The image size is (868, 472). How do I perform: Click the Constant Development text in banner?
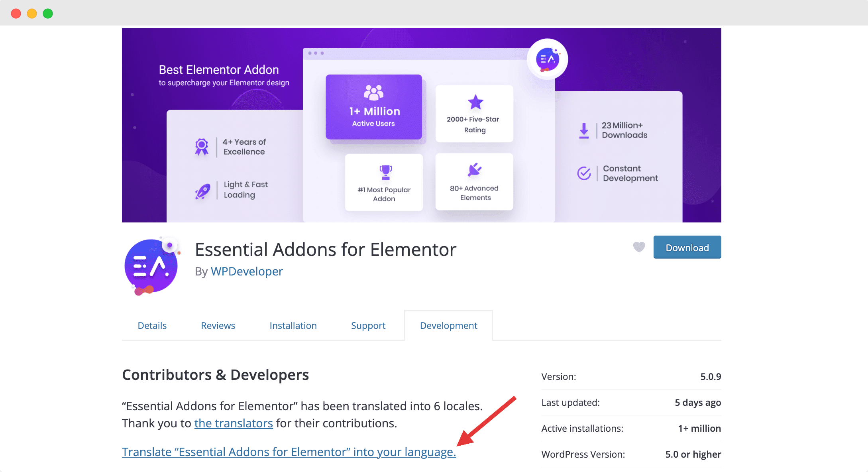click(630, 173)
